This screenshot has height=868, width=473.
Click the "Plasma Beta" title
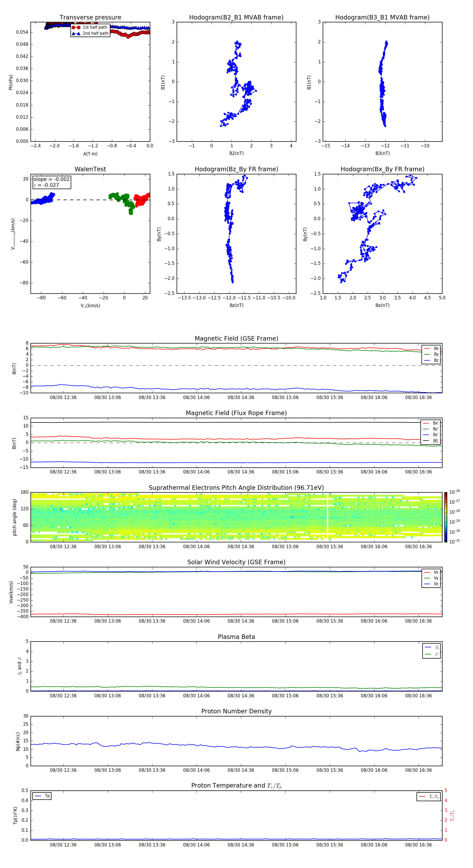tap(236, 637)
